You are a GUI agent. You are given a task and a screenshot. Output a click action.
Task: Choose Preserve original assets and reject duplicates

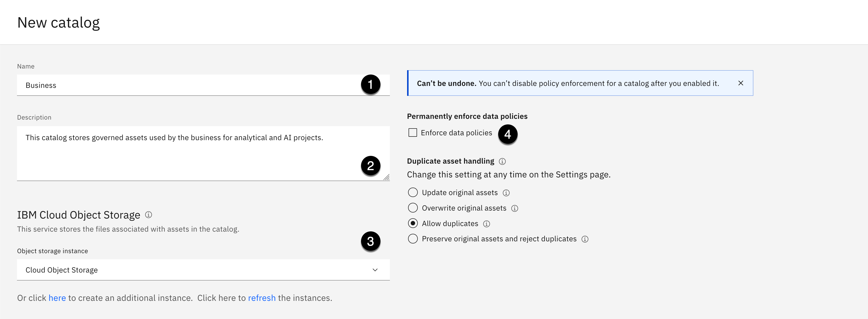413,239
